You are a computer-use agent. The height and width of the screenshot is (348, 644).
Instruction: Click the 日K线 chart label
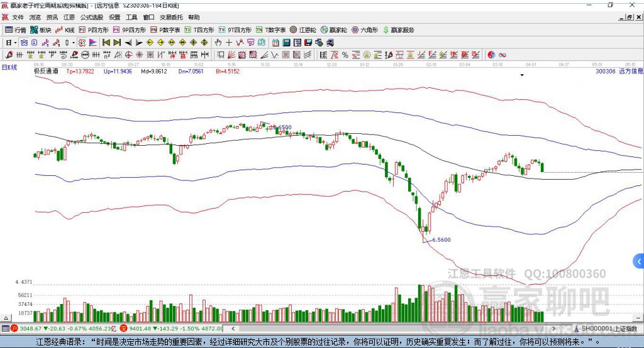(9, 67)
